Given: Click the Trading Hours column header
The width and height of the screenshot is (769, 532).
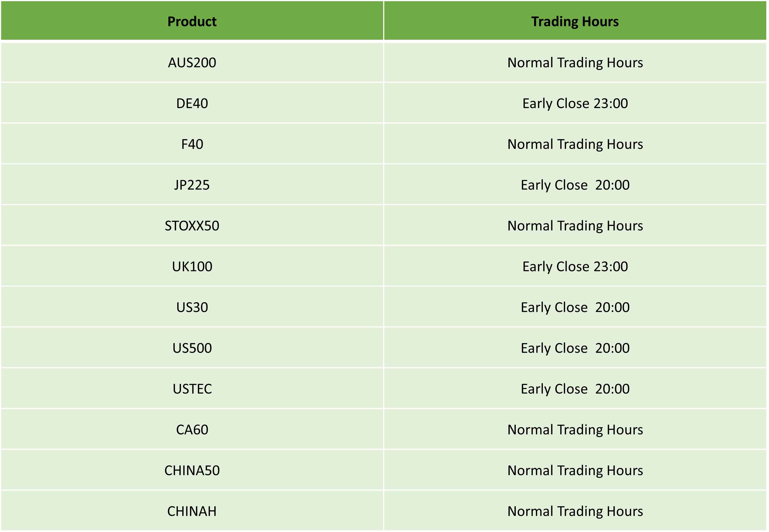Looking at the screenshot, I should 575,21.
